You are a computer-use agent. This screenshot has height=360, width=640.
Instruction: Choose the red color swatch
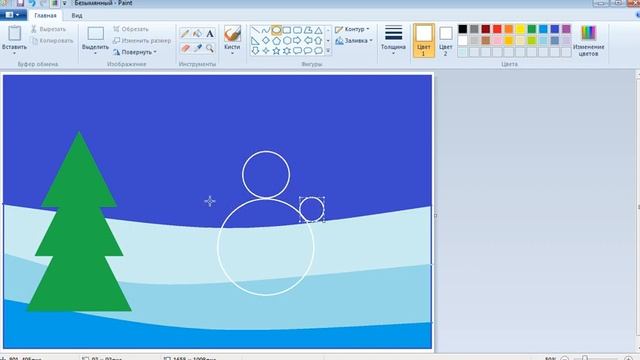point(497,29)
